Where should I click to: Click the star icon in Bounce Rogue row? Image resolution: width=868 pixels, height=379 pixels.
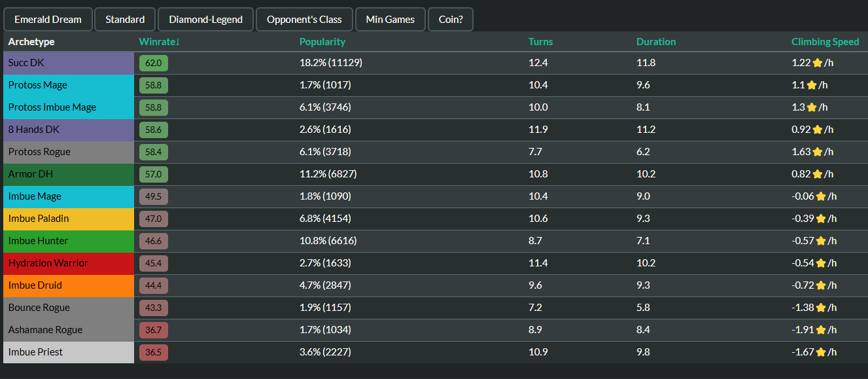click(x=820, y=308)
